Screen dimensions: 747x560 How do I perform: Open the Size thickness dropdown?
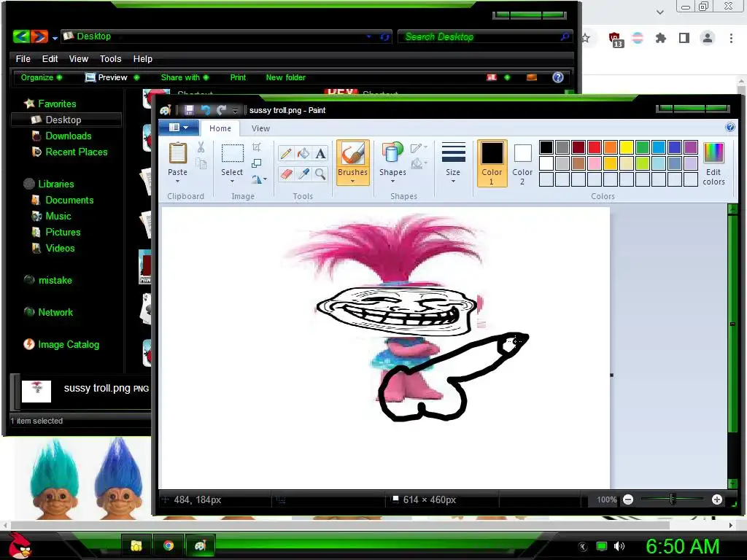453,163
